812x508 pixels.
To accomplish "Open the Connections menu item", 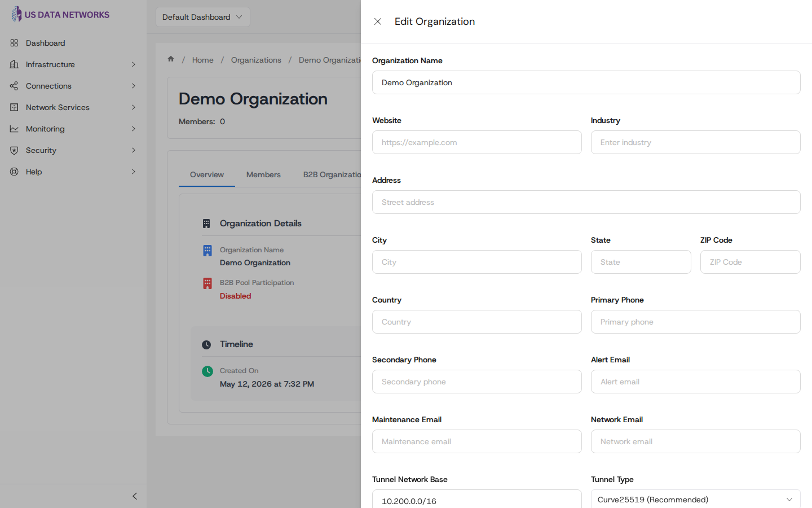I will click(73, 86).
